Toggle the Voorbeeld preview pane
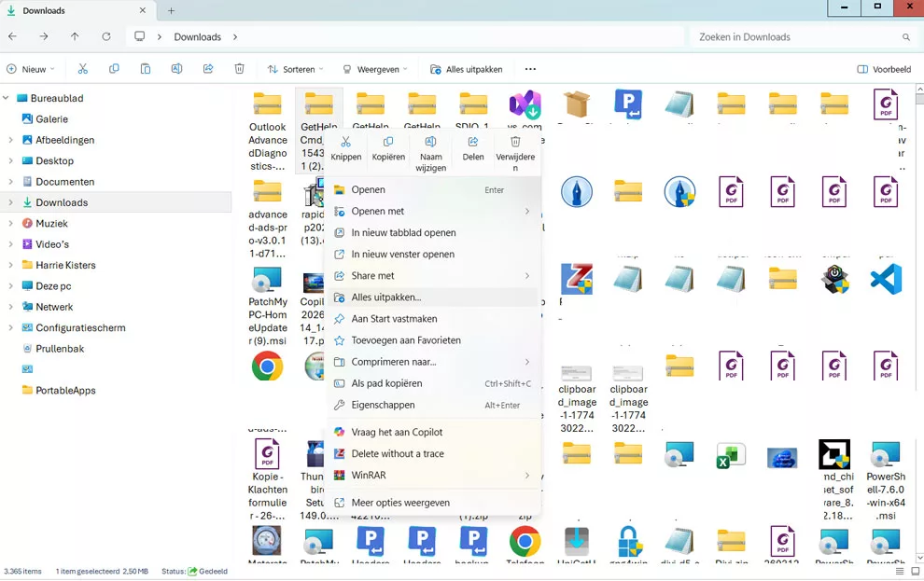This screenshot has width=924, height=581. point(883,69)
